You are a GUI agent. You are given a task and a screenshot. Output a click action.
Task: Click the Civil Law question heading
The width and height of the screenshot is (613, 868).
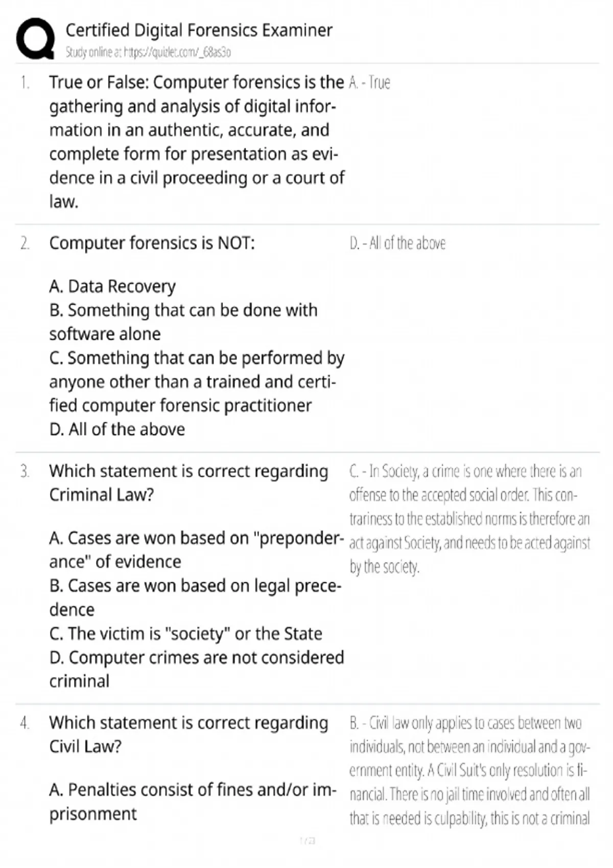188,734
